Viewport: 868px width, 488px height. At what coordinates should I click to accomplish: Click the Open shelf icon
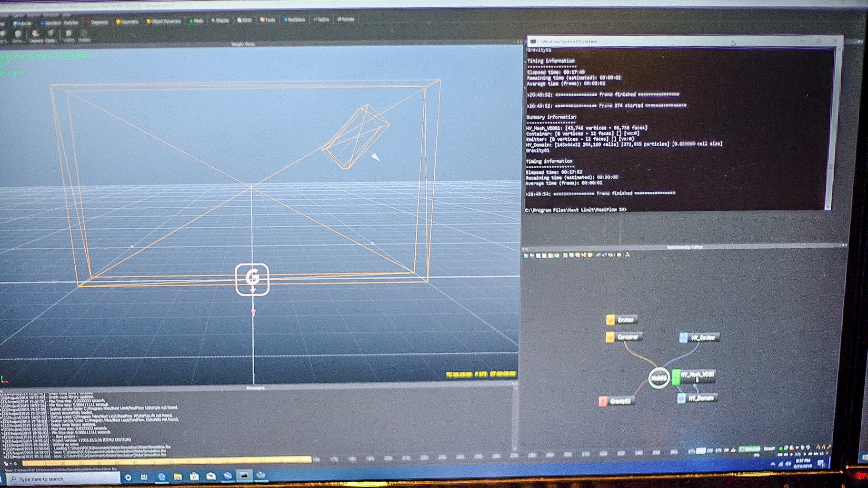(51, 36)
